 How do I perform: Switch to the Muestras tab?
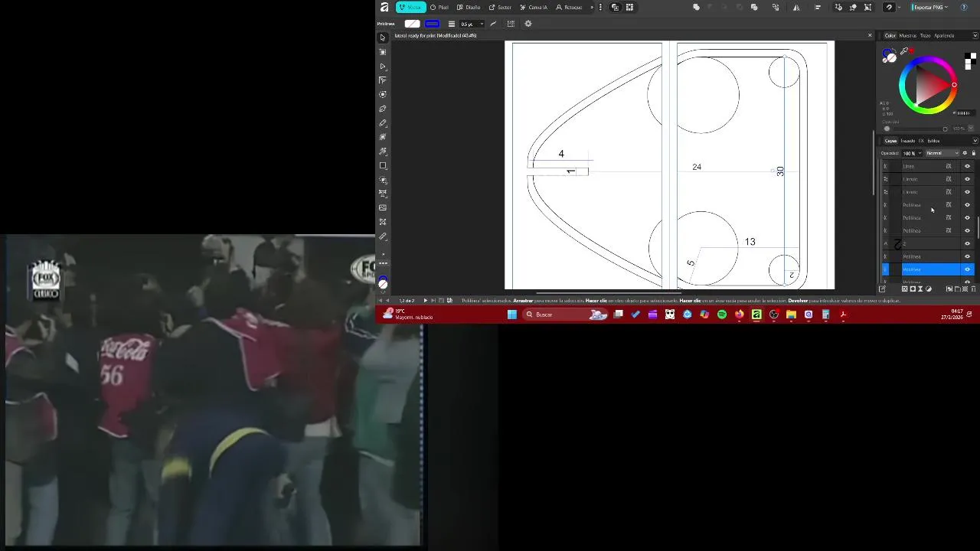click(908, 35)
